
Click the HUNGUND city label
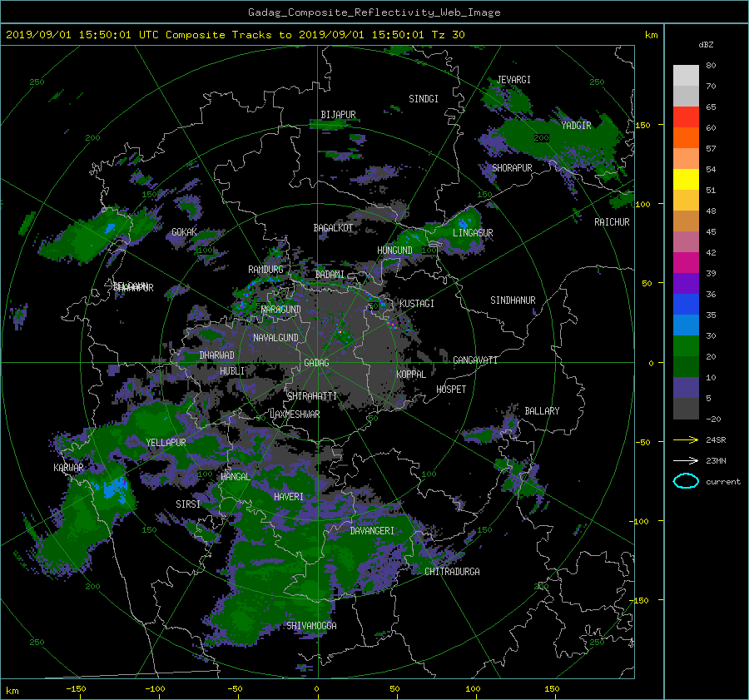394,251
